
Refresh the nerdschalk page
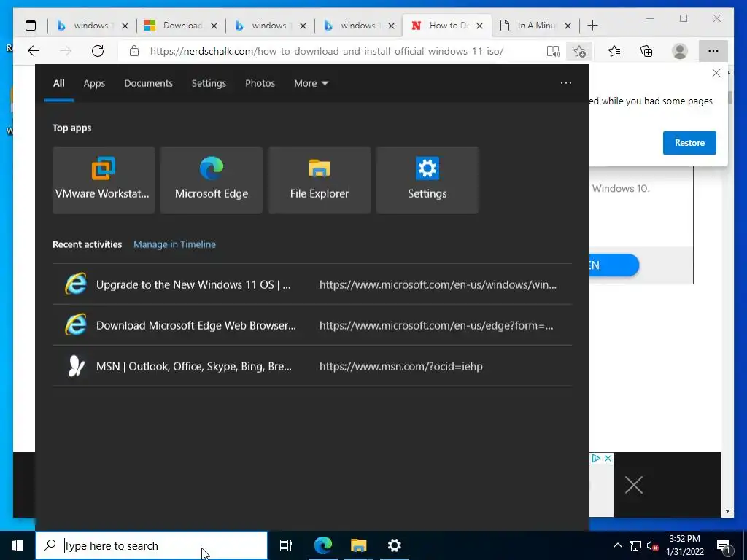98,51
